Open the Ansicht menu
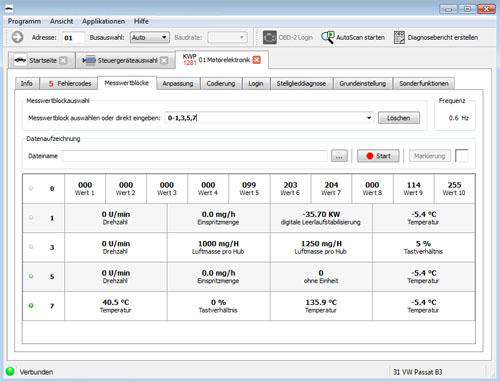The height and width of the screenshot is (382, 500). [61, 21]
